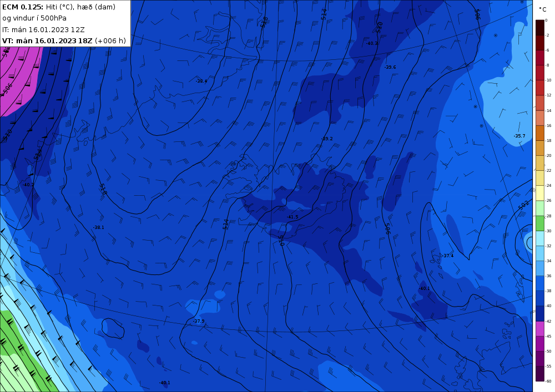
Task: Click the -40 label on the legend
Action: pyautogui.click(x=548, y=306)
